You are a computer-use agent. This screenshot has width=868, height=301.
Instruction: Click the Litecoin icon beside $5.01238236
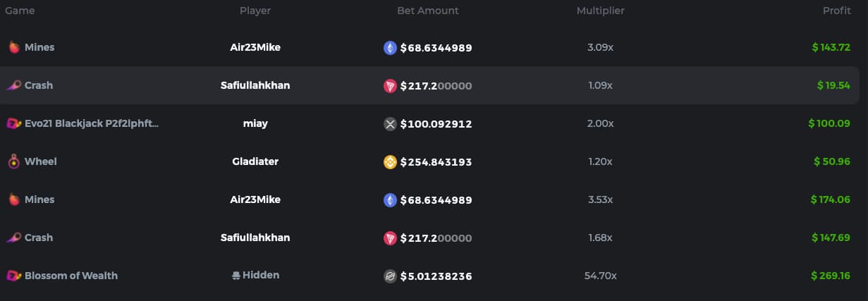pos(390,276)
